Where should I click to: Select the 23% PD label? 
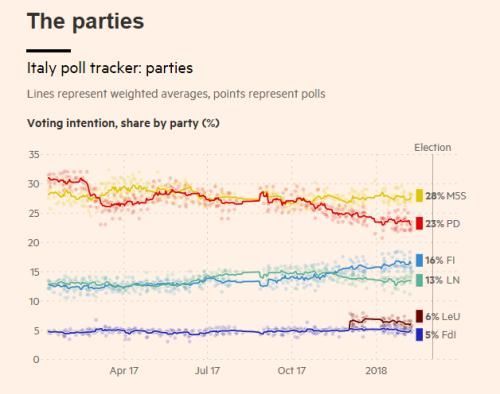pos(443,224)
